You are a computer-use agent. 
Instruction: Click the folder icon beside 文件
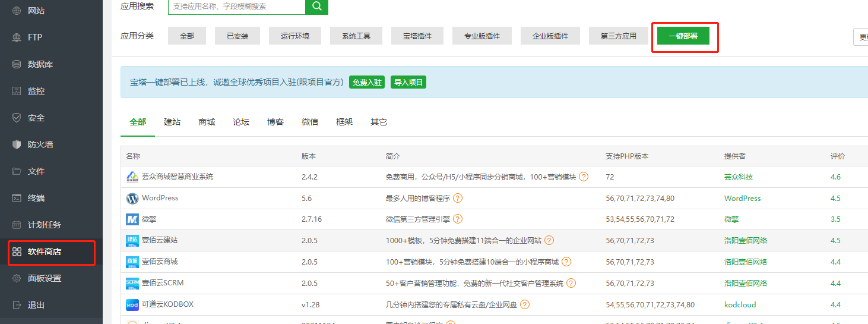[17, 171]
